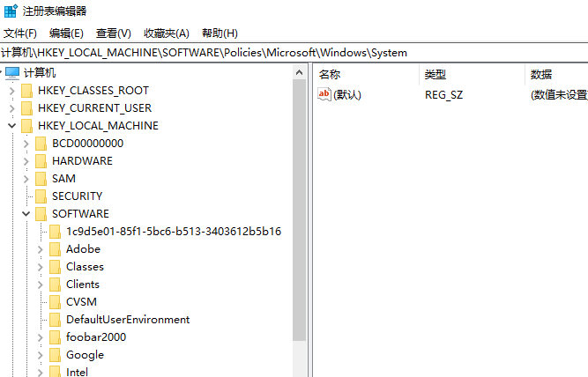Click HKEY_CURRENT_USER folder icon
This screenshot has width=588, height=377.
tap(26, 108)
